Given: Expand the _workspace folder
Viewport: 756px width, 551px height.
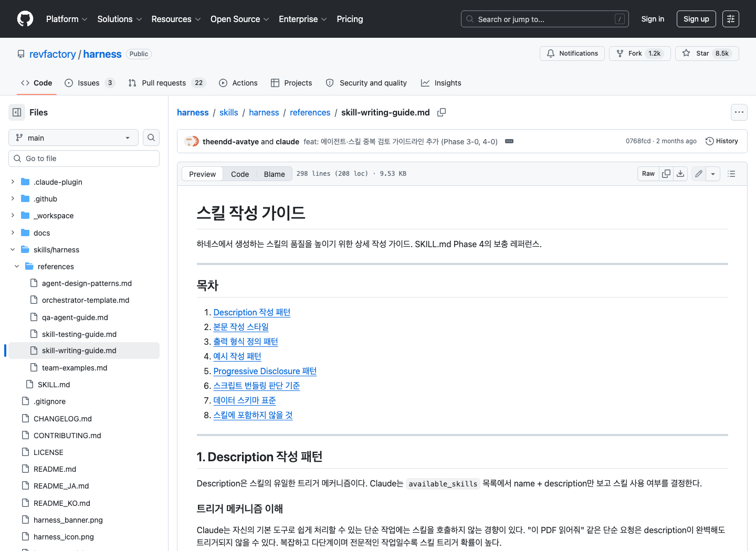Looking at the screenshot, I should tap(13, 216).
